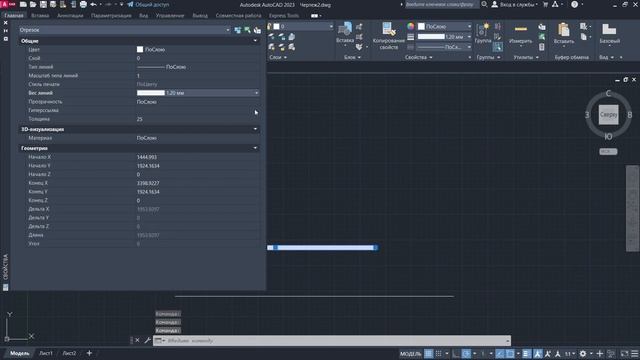Switch to Вставка ribbon tab
Screen dimensions: 640x360
coord(40,16)
